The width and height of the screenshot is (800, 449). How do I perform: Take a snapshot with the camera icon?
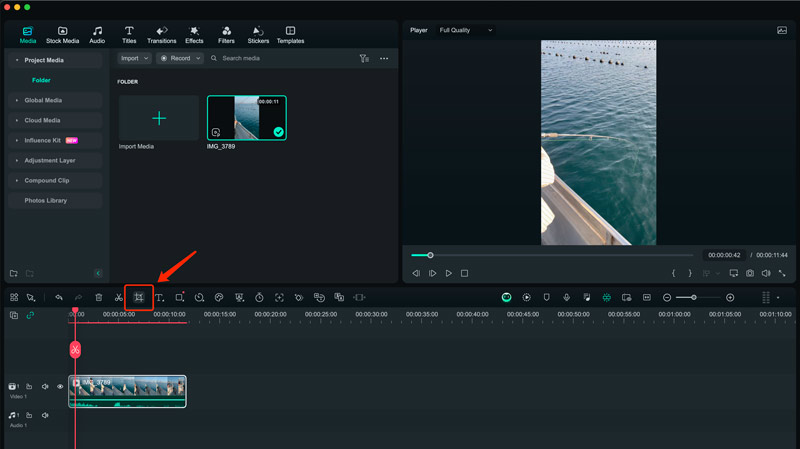[x=750, y=273]
